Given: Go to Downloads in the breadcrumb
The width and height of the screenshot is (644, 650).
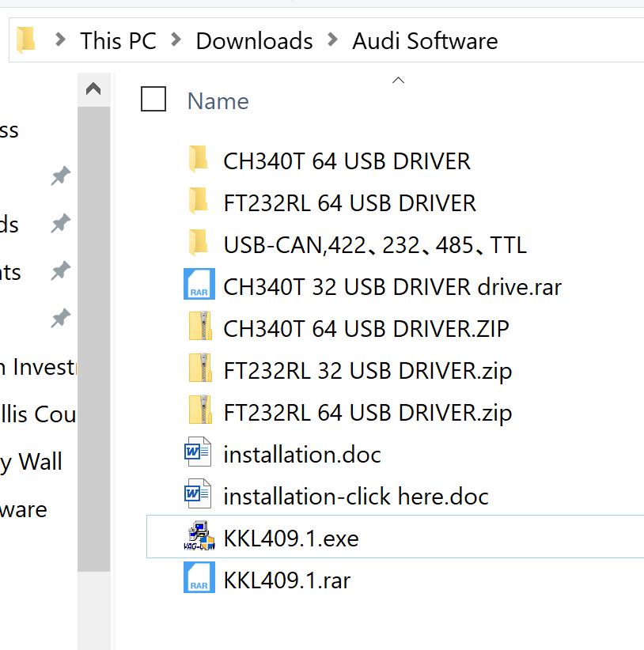Looking at the screenshot, I should [254, 40].
